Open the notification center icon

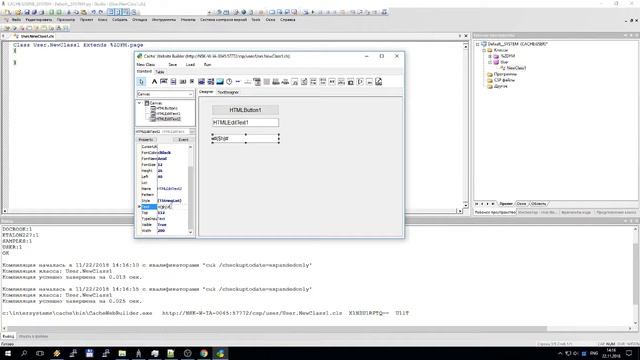(629, 353)
